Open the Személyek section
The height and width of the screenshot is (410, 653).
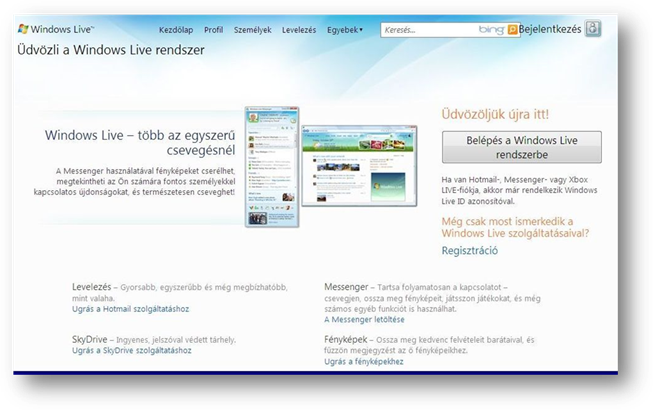pyautogui.click(x=252, y=30)
